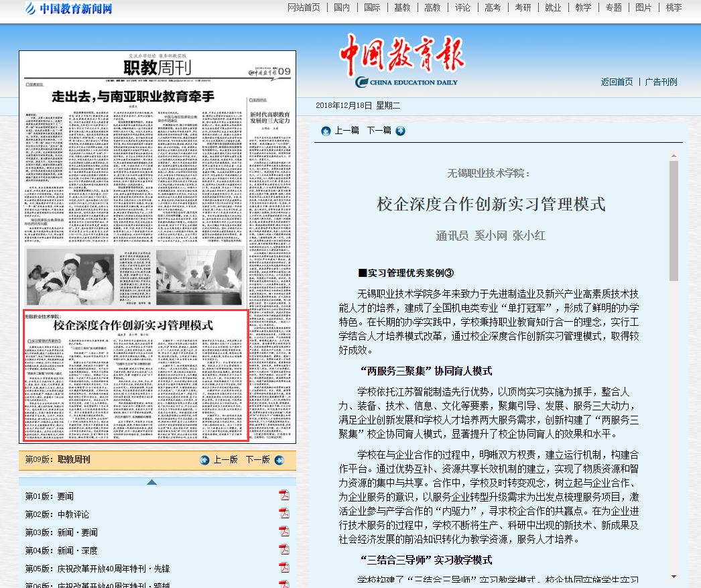Download PDF for 第03版 新闻·要闻
Image resolution: width=701 pixels, height=588 pixels.
284,532
